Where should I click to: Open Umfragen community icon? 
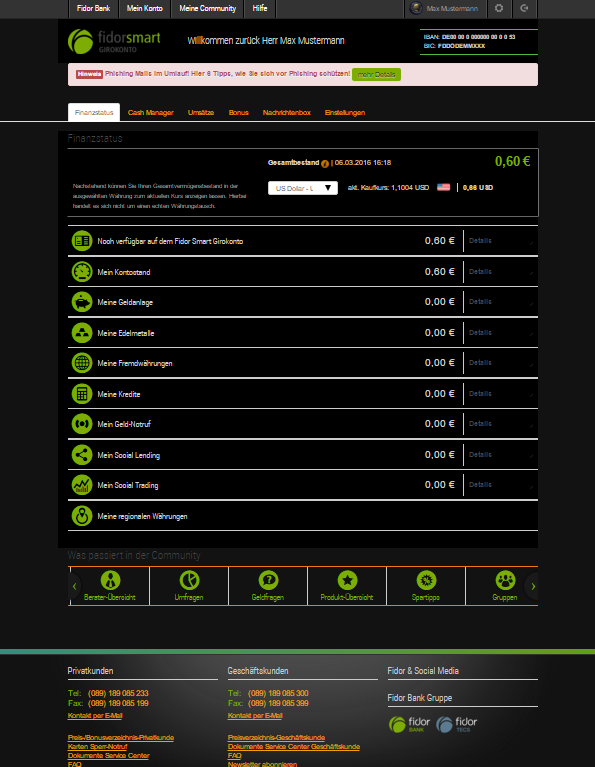[x=189, y=580]
